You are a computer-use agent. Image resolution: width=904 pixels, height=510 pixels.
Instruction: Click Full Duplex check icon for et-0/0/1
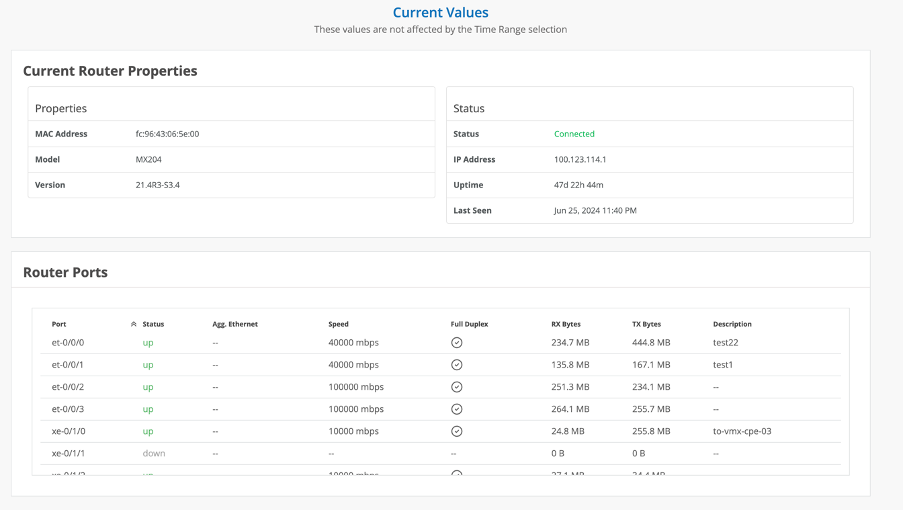[456, 365]
